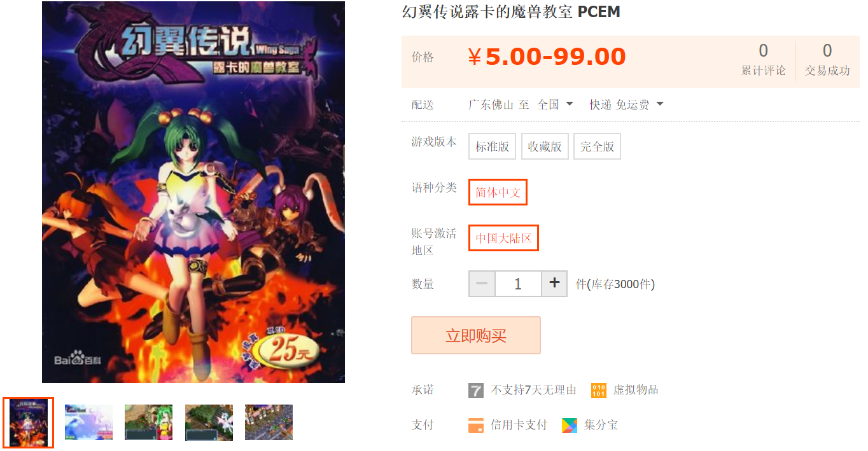This screenshot has height=451, width=868.
Task: Open the 累计评论 review count
Action: pyautogui.click(x=763, y=60)
